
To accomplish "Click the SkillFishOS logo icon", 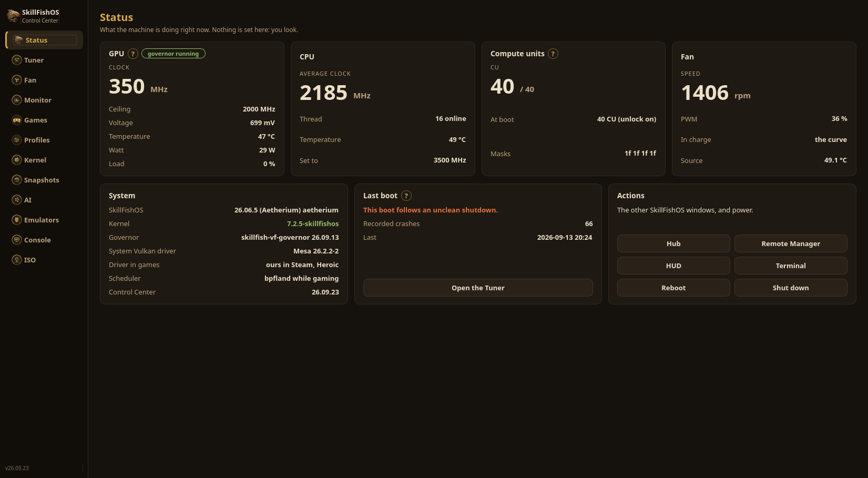I will click(13, 16).
